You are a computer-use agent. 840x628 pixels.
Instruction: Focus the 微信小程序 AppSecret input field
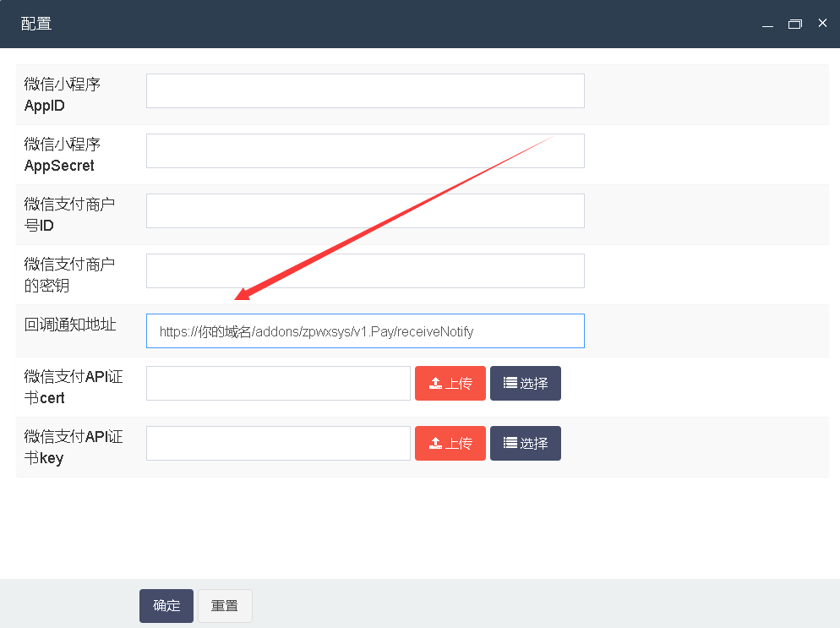pyautogui.click(x=365, y=151)
